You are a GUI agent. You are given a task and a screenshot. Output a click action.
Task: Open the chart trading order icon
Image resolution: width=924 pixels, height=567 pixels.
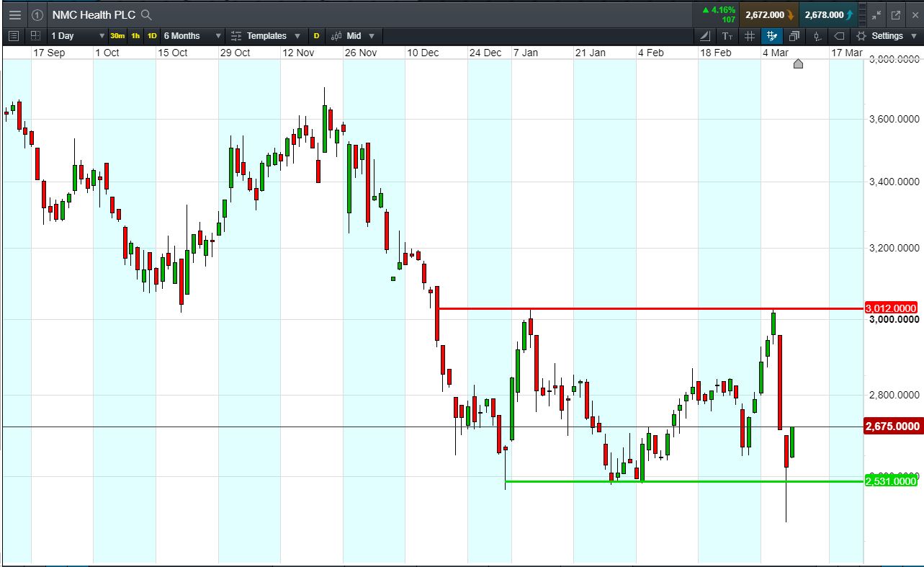point(817,36)
